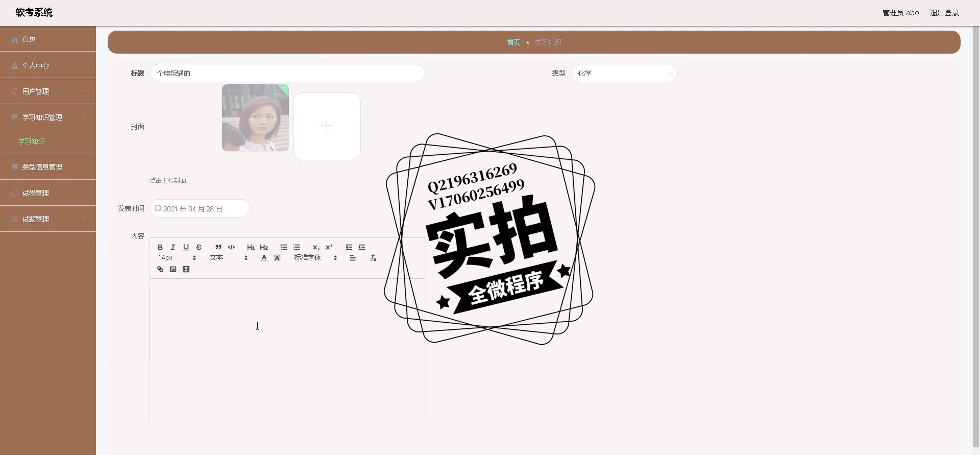Open the 学习知识 submenu item
The image size is (980, 455).
(32, 141)
